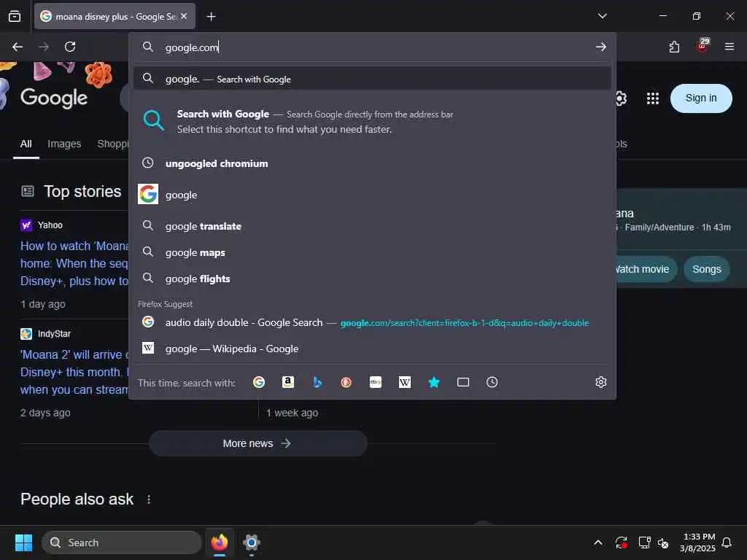747x560 pixels.
Task: Go back to the previous page
Action: click(x=18, y=47)
